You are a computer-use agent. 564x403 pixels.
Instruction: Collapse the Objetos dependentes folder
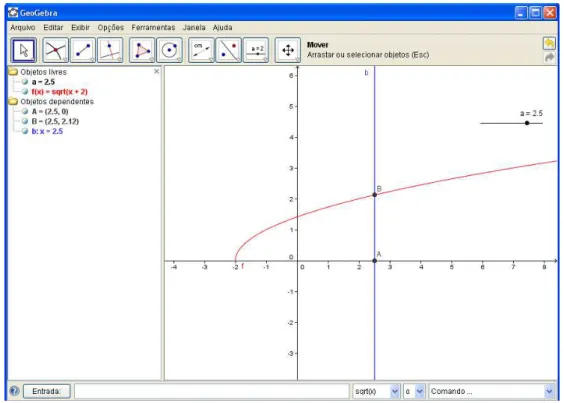[13, 101]
